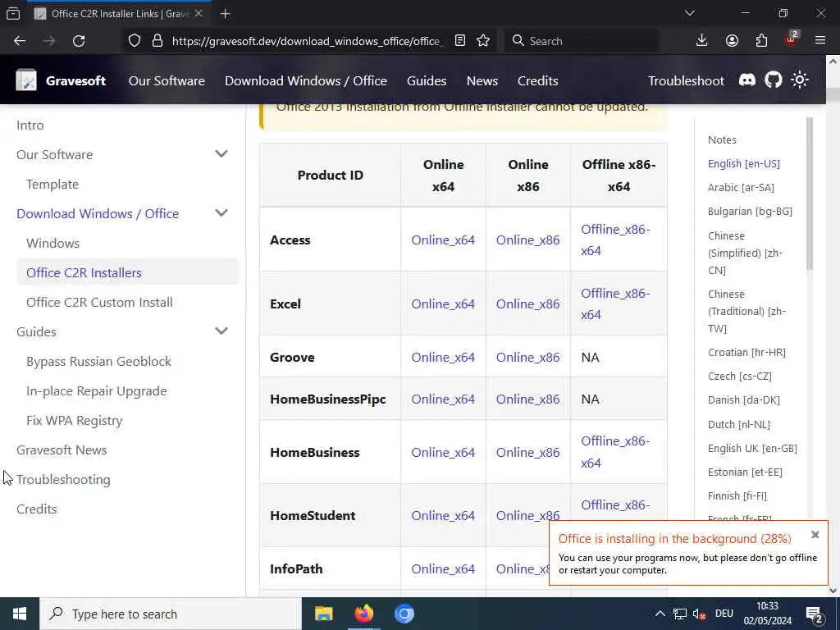The image size is (840, 630).
Task: Dismiss the Office installing notification
Action: [815, 535]
